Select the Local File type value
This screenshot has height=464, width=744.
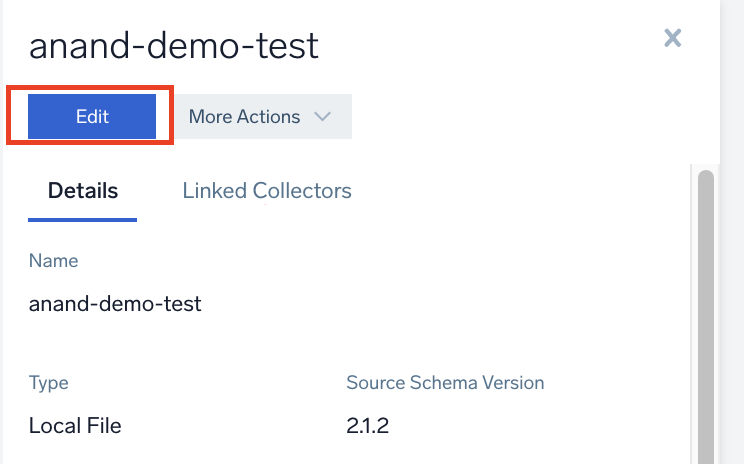point(75,426)
